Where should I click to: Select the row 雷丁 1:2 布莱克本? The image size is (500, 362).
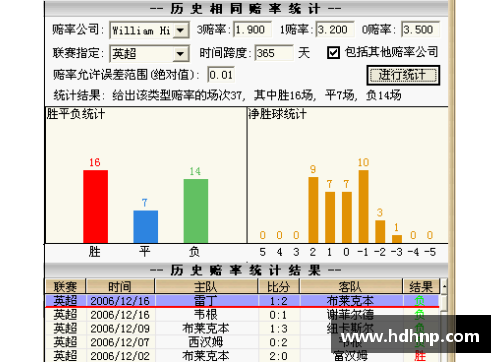coord(242,301)
